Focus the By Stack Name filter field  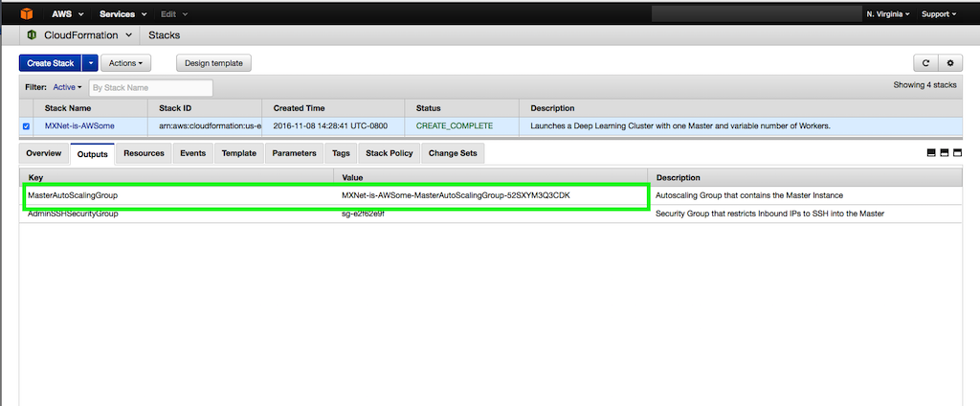pyautogui.click(x=150, y=87)
